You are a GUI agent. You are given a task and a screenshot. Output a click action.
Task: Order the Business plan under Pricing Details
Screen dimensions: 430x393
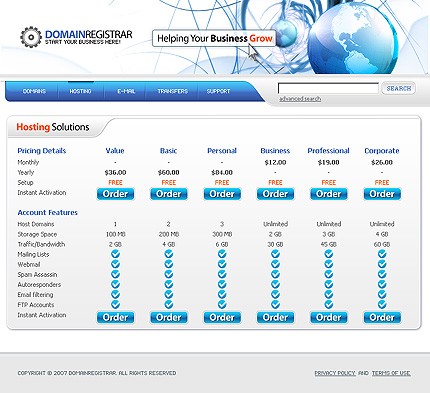coord(275,194)
